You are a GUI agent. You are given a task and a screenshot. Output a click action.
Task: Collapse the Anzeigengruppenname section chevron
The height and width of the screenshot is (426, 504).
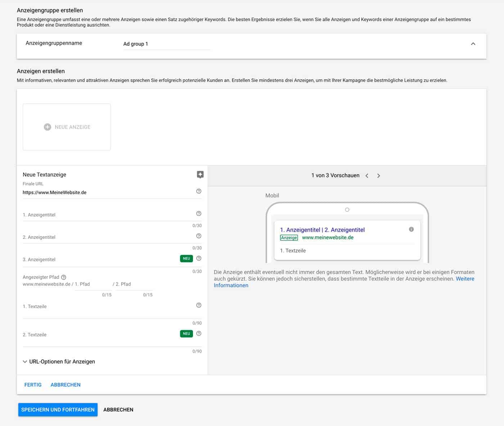tap(473, 44)
